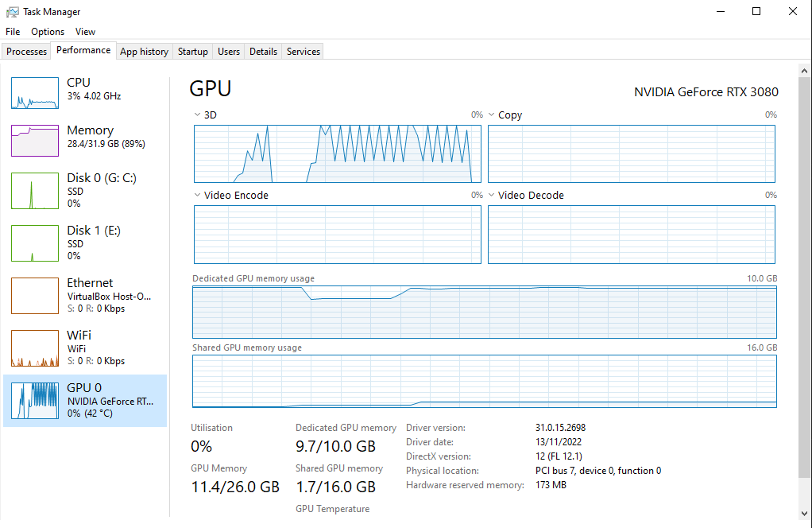Select the Ethernet graph thumbnail
The width and height of the screenshot is (812, 528).
pyautogui.click(x=35, y=295)
